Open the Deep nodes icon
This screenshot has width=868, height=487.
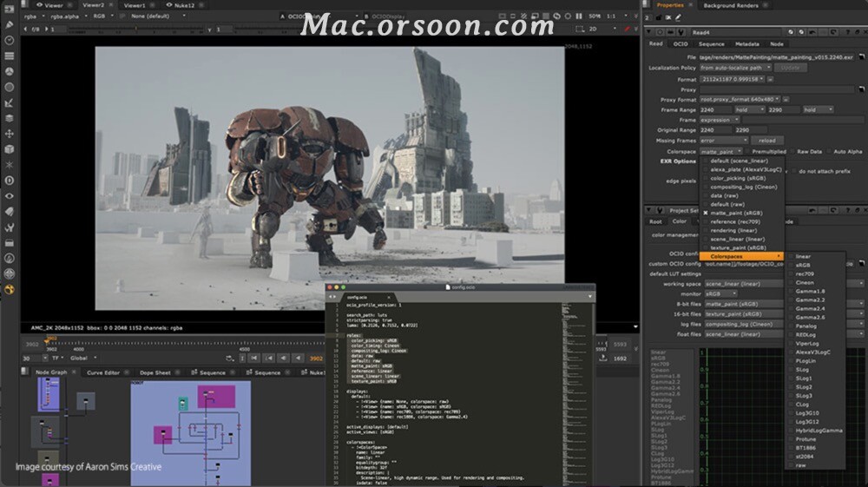[x=10, y=181]
